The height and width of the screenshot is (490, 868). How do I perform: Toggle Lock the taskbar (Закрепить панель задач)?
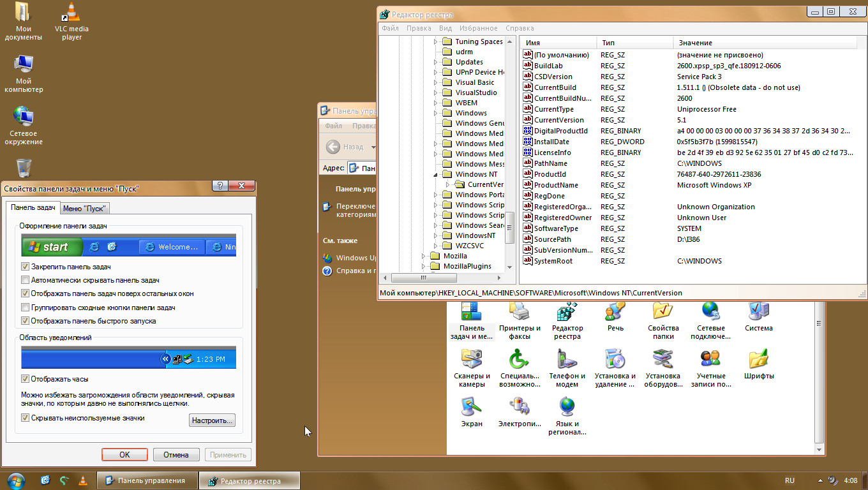coord(26,267)
